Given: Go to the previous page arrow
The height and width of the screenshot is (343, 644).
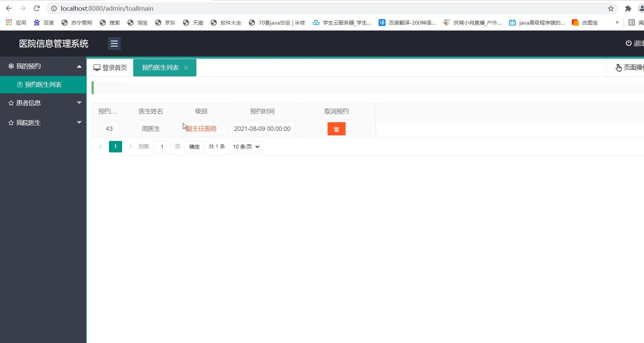Looking at the screenshot, I should point(101,147).
